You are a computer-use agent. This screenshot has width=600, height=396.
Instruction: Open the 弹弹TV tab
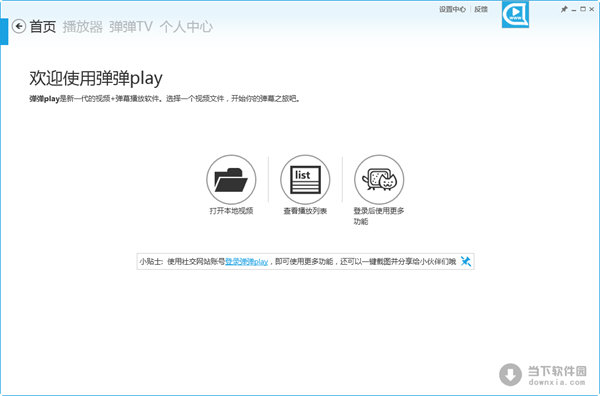130,27
